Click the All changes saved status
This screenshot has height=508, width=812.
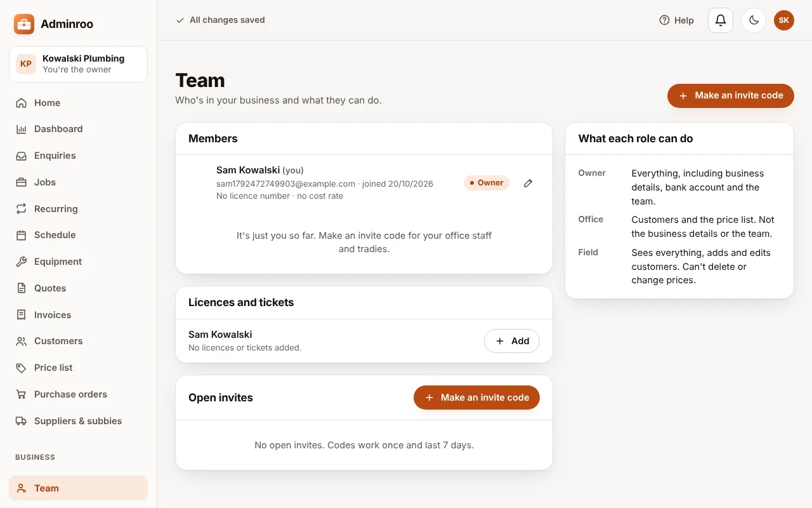tap(221, 20)
